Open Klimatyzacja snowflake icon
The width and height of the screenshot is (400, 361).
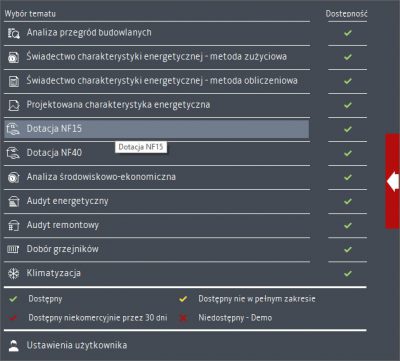coord(14,273)
